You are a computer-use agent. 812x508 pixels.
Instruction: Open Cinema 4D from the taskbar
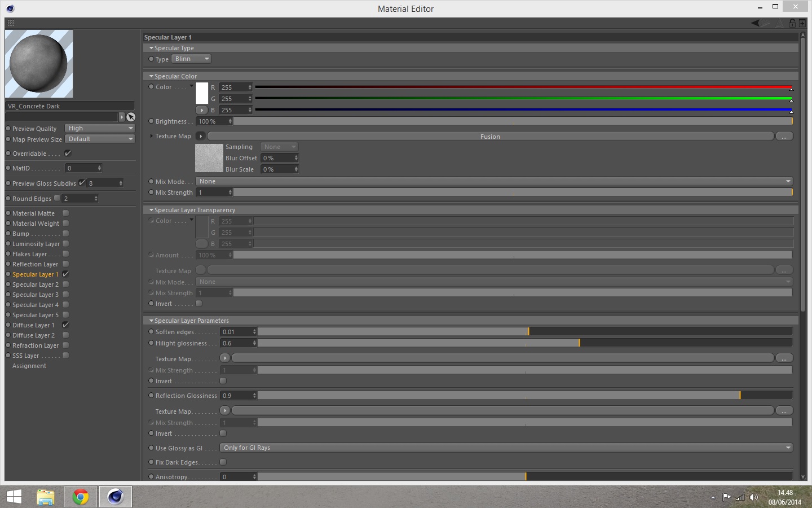(x=116, y=497)
